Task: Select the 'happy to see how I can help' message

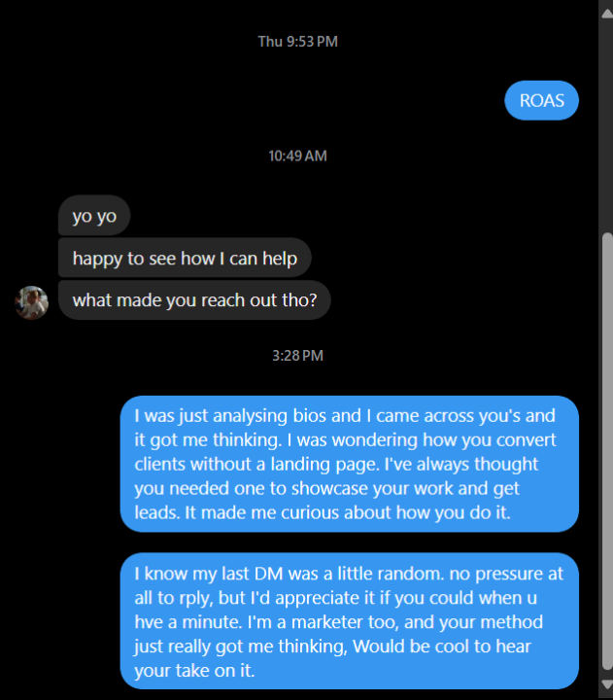Action: coord(185,259)
